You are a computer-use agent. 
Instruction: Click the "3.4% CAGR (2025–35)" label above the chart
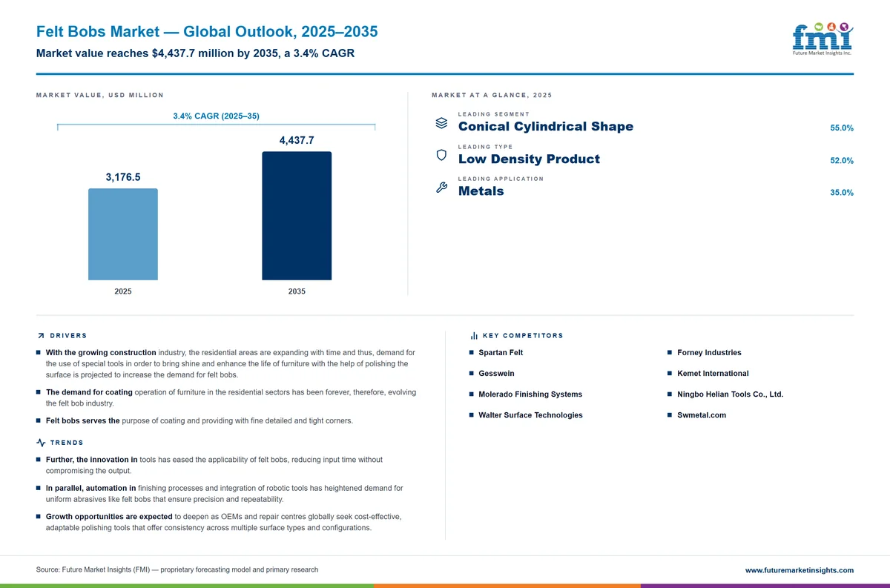[x=216, y=116]
